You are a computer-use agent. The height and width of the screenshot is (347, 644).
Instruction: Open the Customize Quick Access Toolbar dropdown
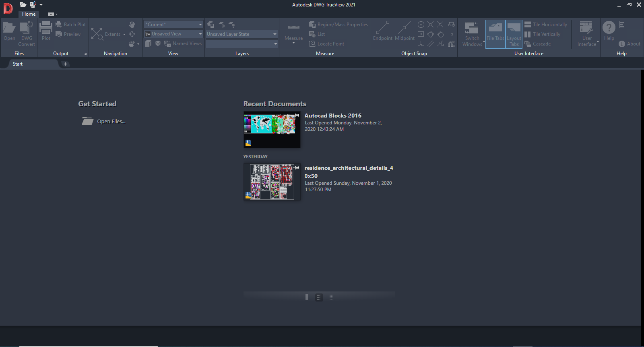[x=41, y=4]
